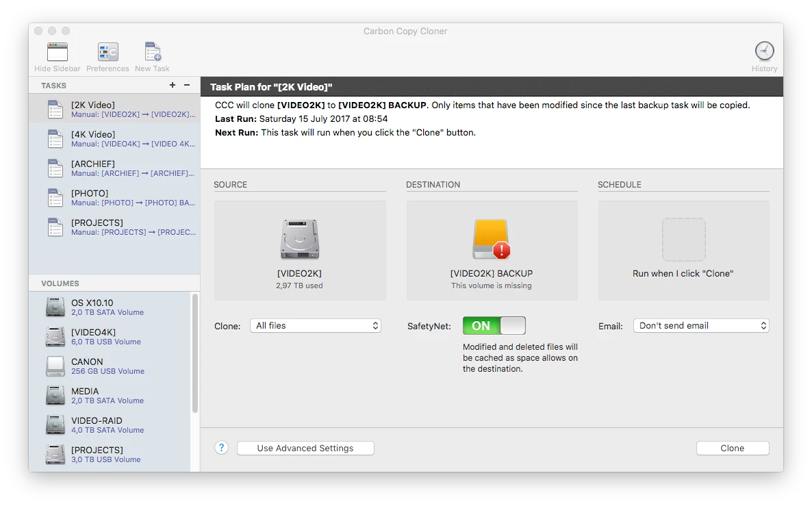812x506 pixels.
Task: Click '2,0 TB SATA Volume' under MEDIA
Action: pyautogui.click(x=107, y=401)
